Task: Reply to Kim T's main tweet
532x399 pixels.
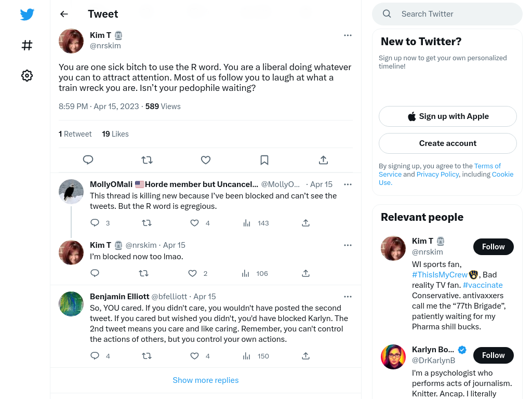Action: tap(88, 160)
